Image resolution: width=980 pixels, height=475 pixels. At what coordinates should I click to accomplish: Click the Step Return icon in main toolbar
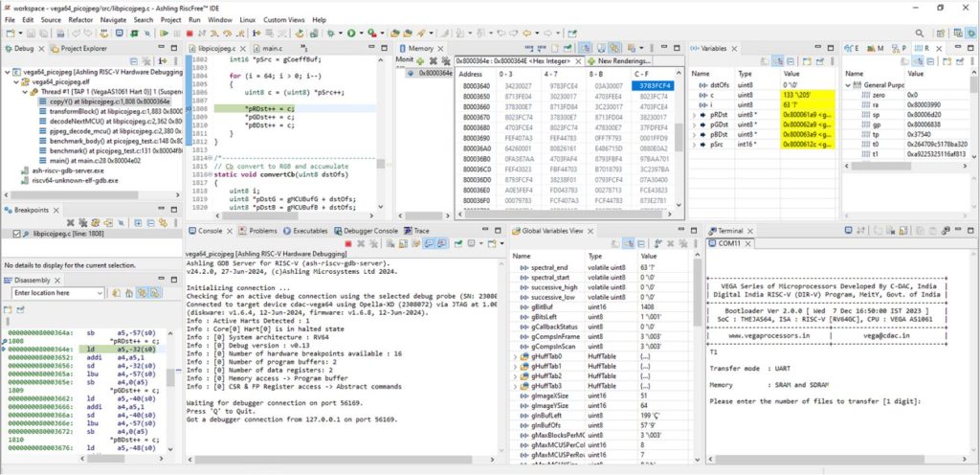241,33
